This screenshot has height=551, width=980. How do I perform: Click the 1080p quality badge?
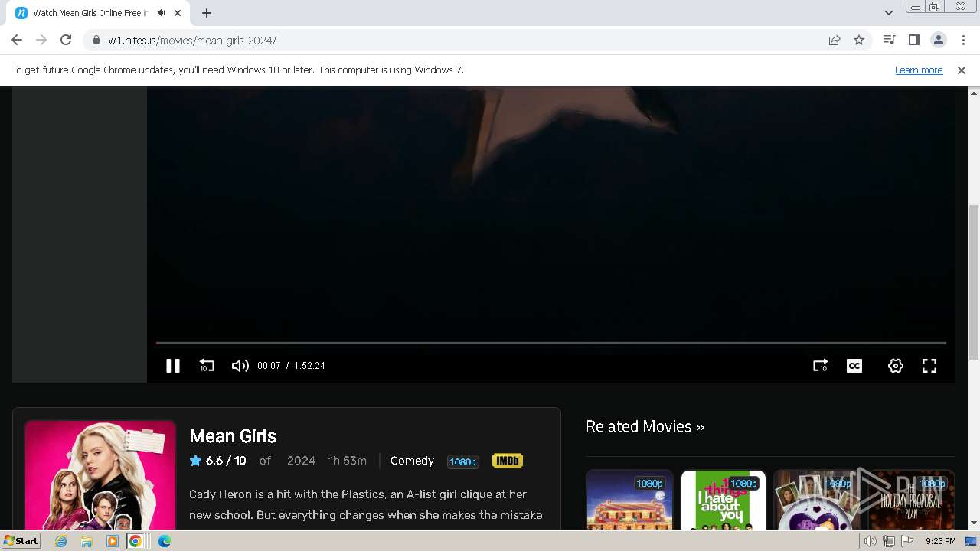point(462,461)
